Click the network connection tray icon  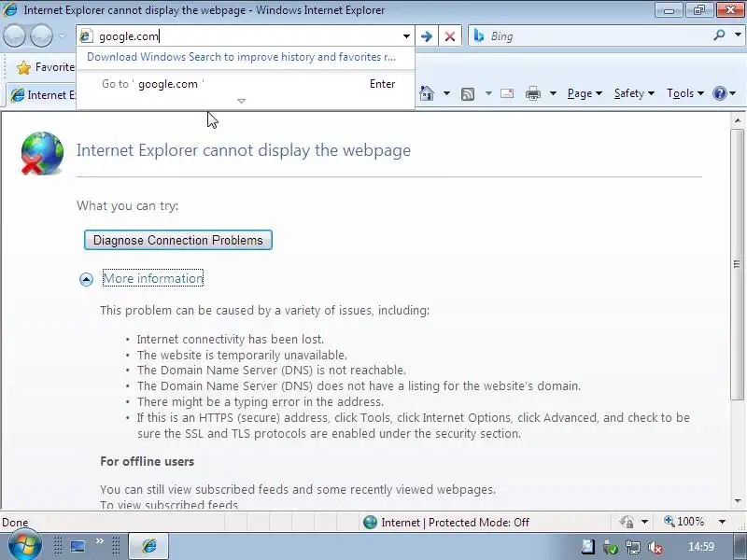point(633,548)
